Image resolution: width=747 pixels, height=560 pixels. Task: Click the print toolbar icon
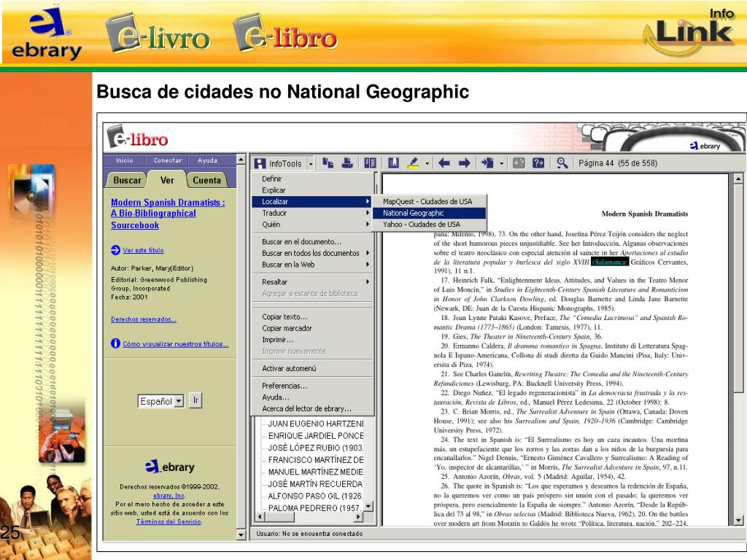point(347,163)
